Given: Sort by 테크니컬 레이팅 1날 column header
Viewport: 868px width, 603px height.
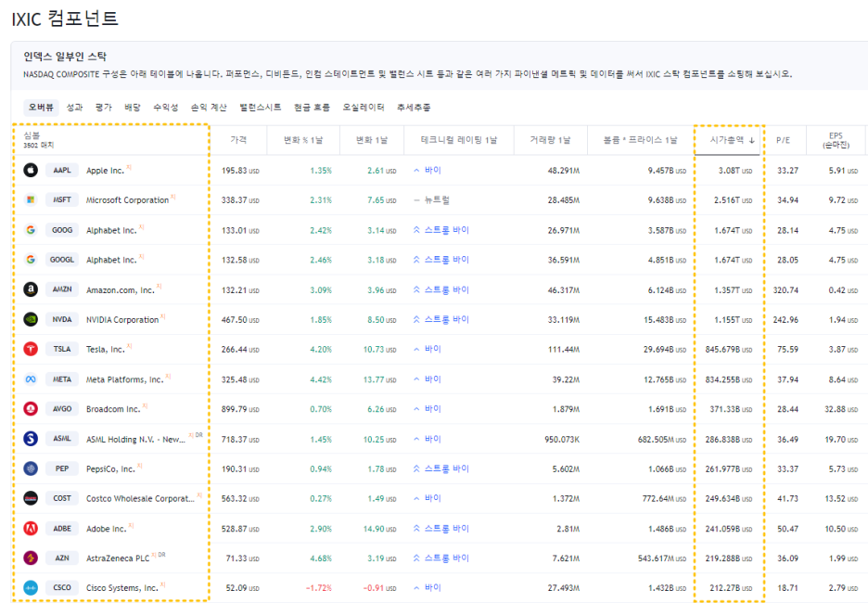Looking at the screenshot, I should [x=459, y=140].
